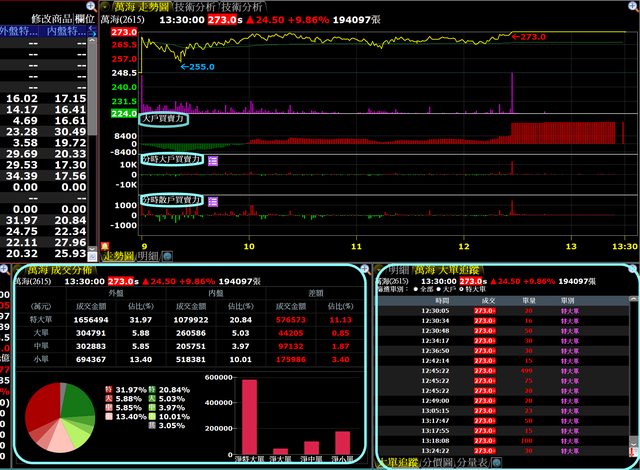This screenshot has width=640, height=470.
Task: Open the dropdown arrow left of 萬海 走勢圖
Action: coord(106,6)
